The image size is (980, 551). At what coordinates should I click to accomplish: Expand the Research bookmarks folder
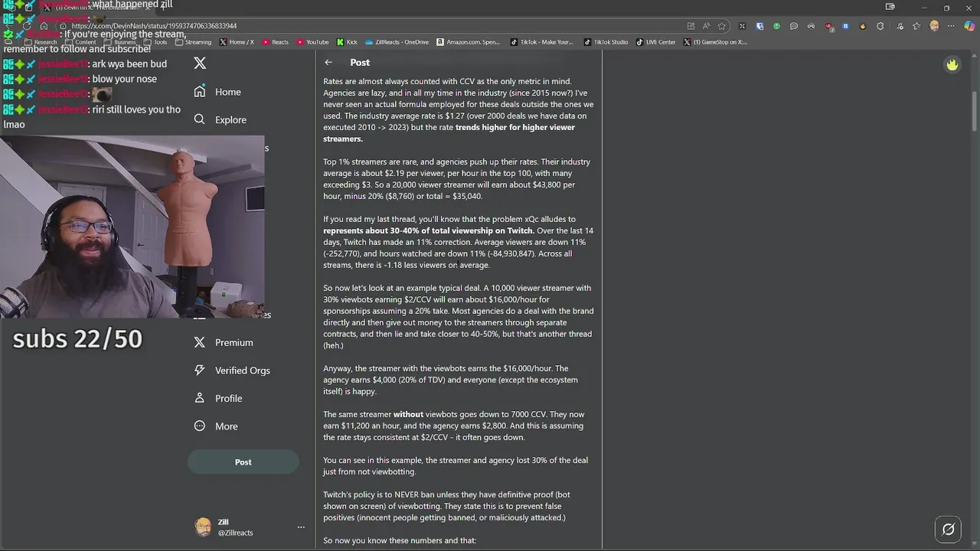point(41,42)
